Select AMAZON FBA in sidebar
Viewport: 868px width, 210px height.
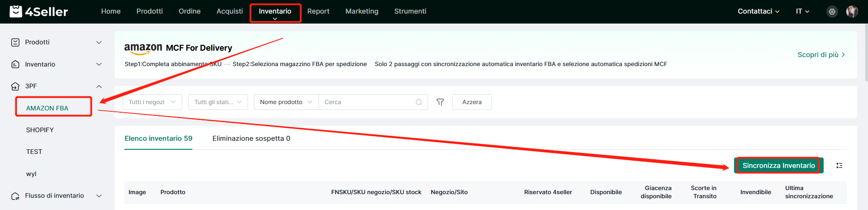click(x=47, y=108)
